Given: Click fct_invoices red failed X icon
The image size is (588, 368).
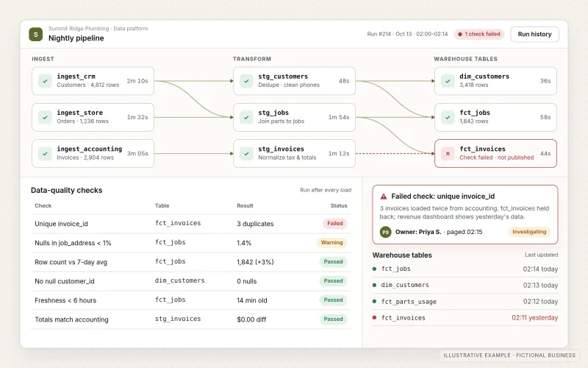Looking at the screenshot, I should pyautogui.click(x=448, y=154).
